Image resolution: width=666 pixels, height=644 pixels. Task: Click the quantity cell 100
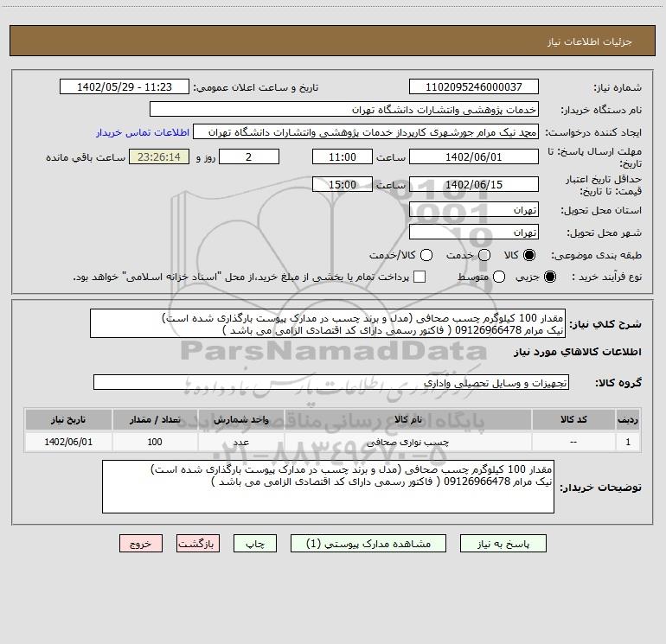pos(155,442)
